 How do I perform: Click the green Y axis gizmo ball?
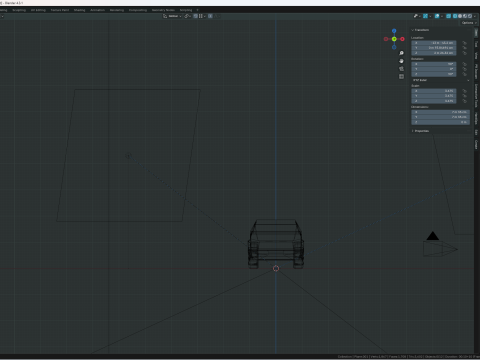click(394, 39)
